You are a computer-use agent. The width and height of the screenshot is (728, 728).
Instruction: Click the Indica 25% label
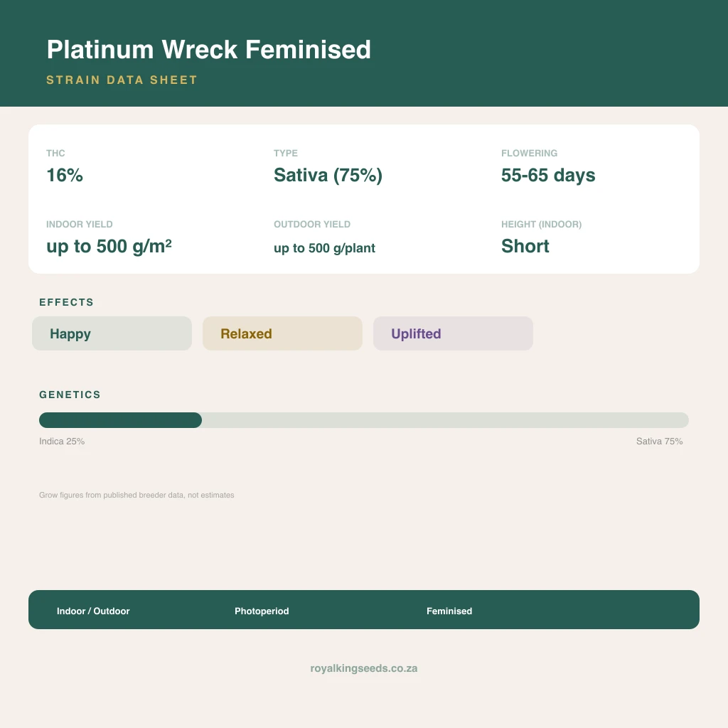click(62, 441)
